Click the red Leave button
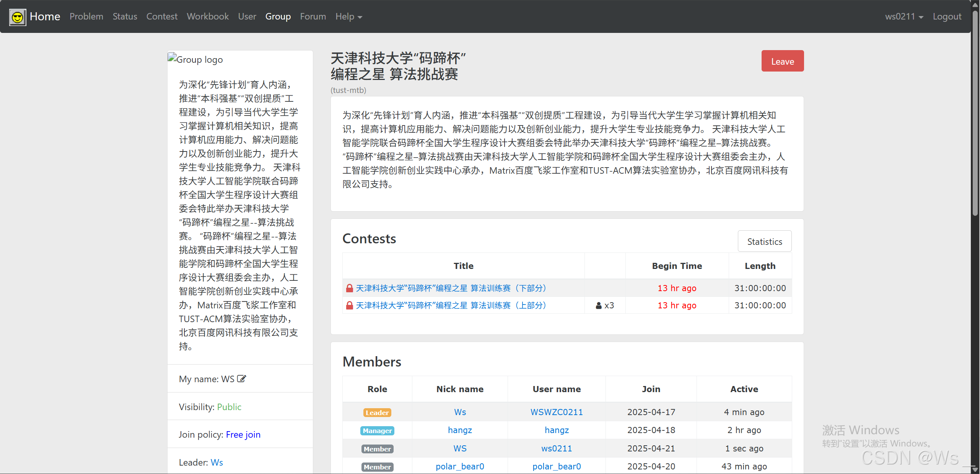980x474 pixels. 782,61
